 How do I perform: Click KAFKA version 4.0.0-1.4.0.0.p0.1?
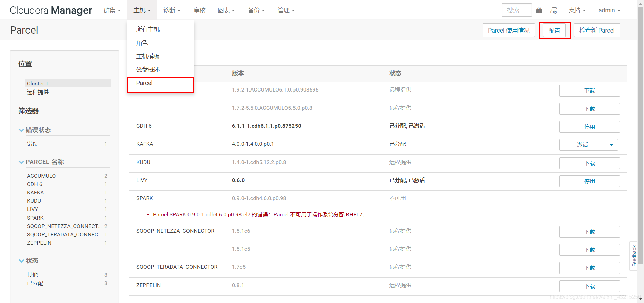253,144
